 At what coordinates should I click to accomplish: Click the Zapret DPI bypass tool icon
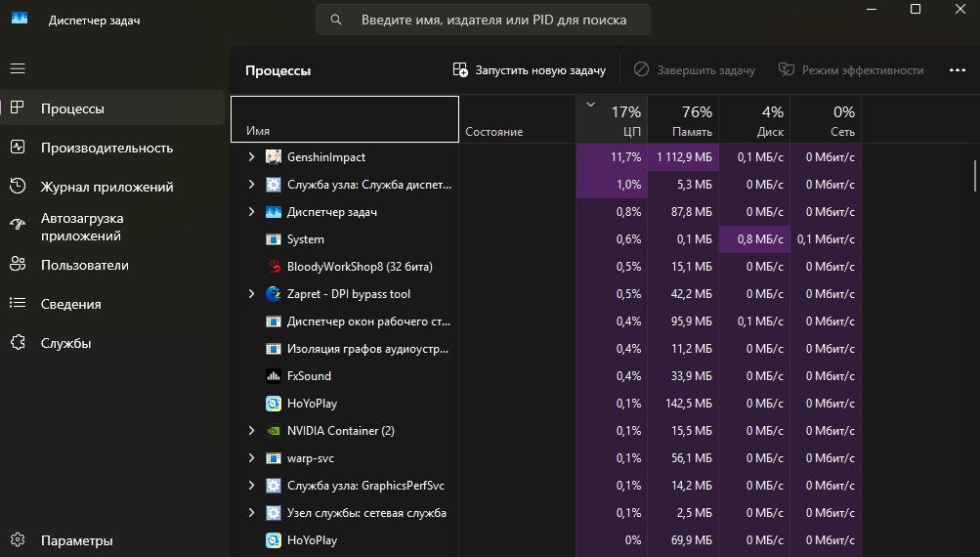[274, 294]
